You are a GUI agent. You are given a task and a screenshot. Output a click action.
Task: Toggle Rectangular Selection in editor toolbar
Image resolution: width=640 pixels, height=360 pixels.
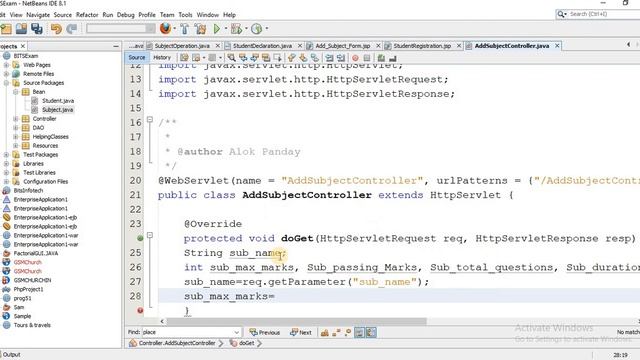(x=278, y=58)
